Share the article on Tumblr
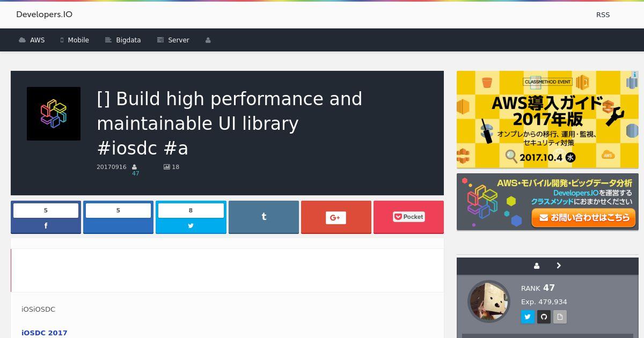Image resolution: width=644 pixels, height=338 pixels. click(264, 217)
